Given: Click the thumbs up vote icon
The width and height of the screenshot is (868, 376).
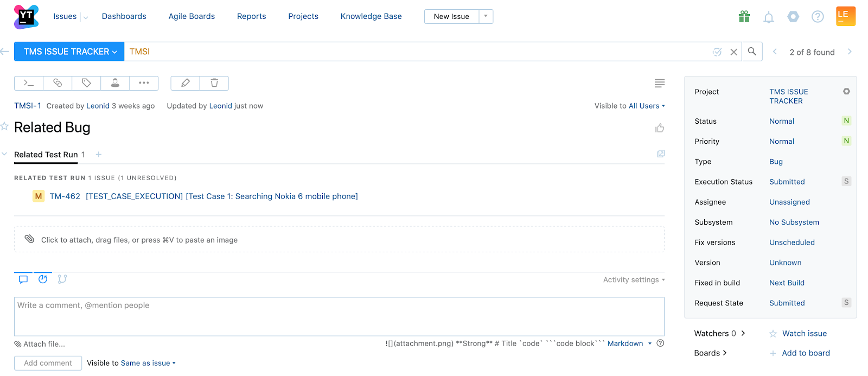Looking at the screenshot, I should [660, 128].
